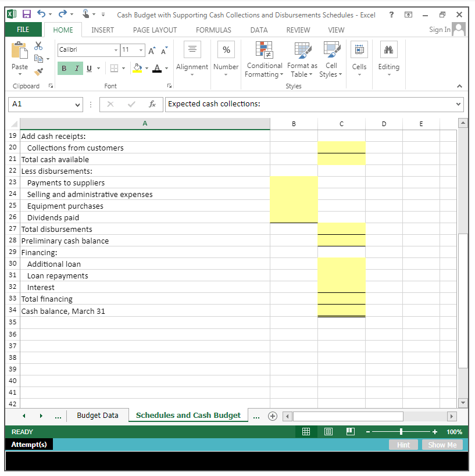The height and width of the screenshot is (476, 475).
Task: Open the Conditional Formatting gallery
Action: (x=264, y=59)
